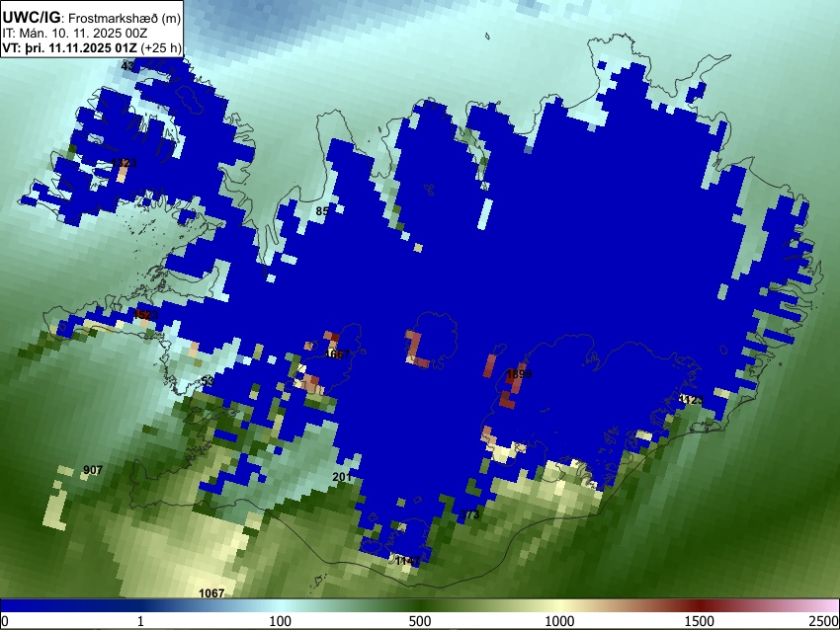
Task: Click the map value label 1523
Action: click(145, 314)
